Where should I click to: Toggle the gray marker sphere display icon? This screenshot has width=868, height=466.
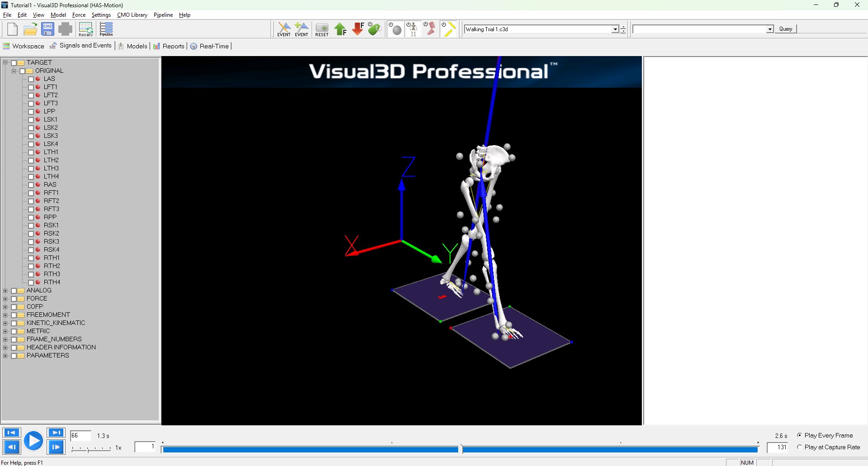pos(395,29)
